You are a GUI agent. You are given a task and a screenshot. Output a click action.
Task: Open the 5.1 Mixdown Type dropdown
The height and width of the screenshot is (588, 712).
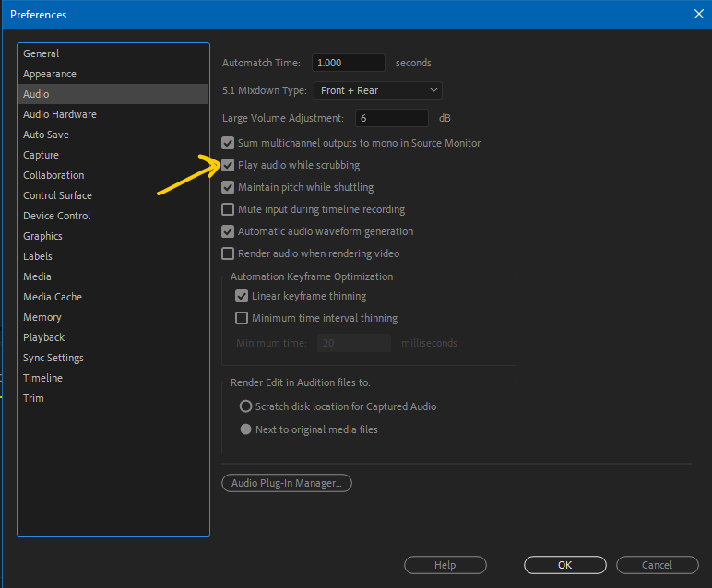coord(377,90)
